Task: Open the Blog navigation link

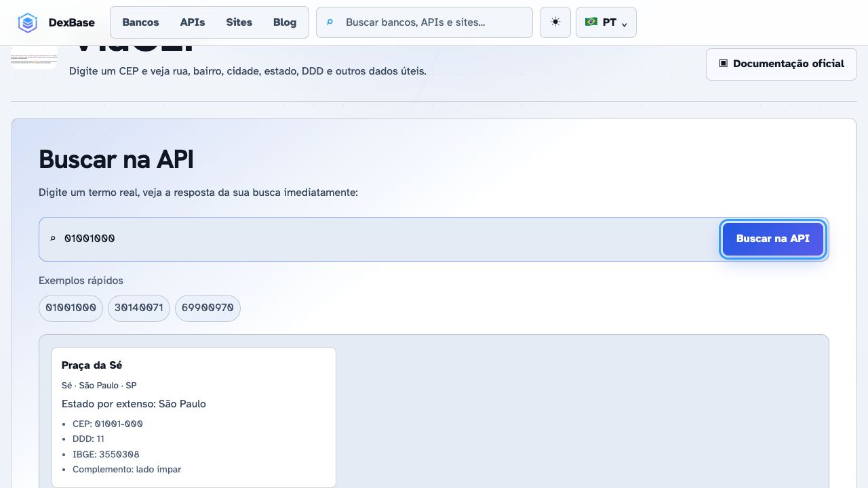Action: [285, 22]
